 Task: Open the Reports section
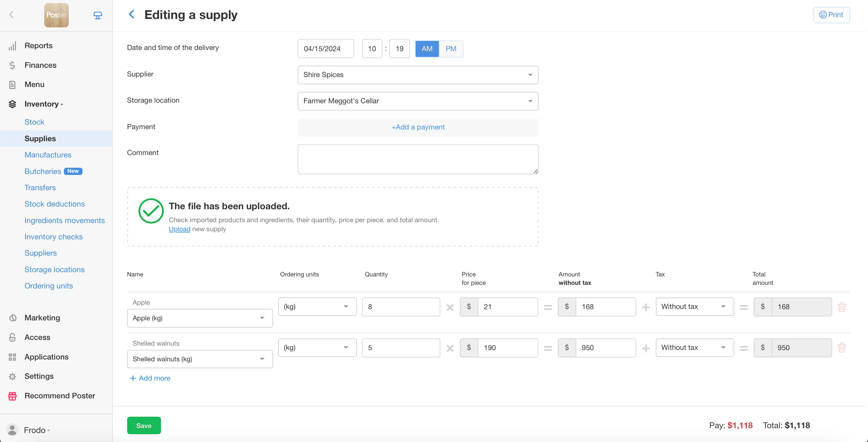[38, 45]
